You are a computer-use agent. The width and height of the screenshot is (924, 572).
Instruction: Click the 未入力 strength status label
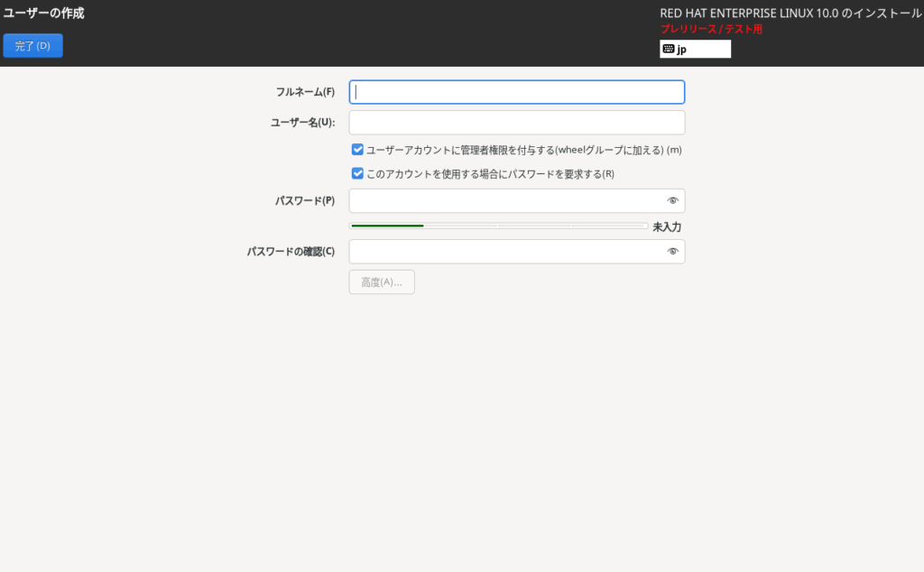(667, 227)
